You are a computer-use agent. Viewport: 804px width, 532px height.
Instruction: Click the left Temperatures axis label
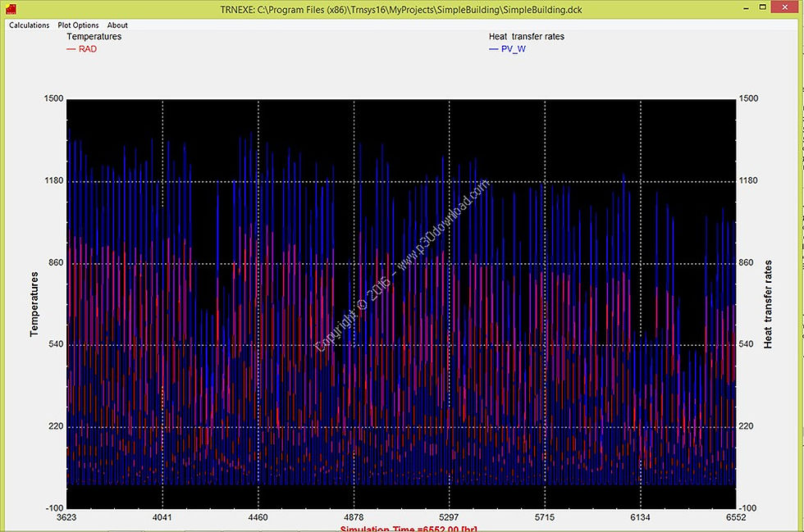coord(34,304)
